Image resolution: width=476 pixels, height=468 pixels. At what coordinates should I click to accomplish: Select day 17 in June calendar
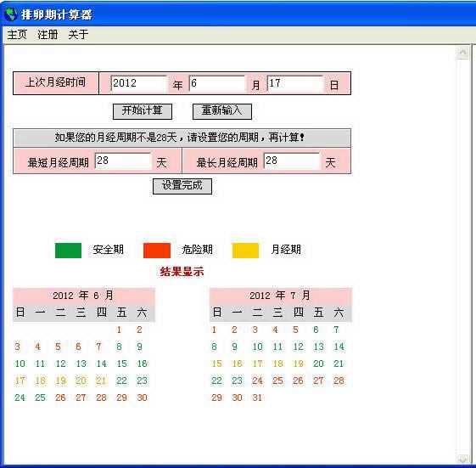[x=20, y=381]
